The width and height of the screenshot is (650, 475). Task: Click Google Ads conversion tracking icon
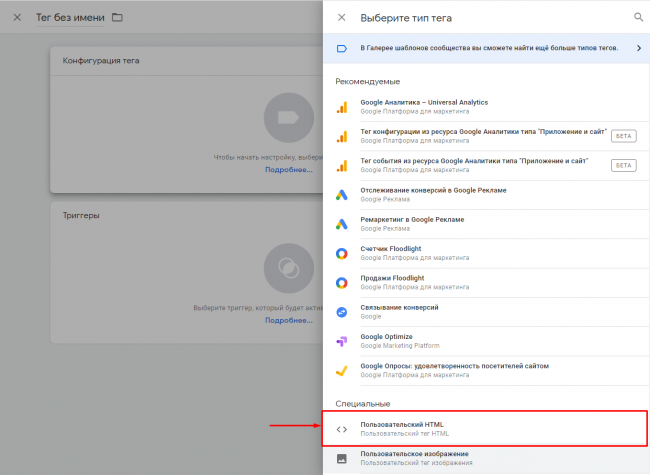pyautogui.click(x=341, y=194)
